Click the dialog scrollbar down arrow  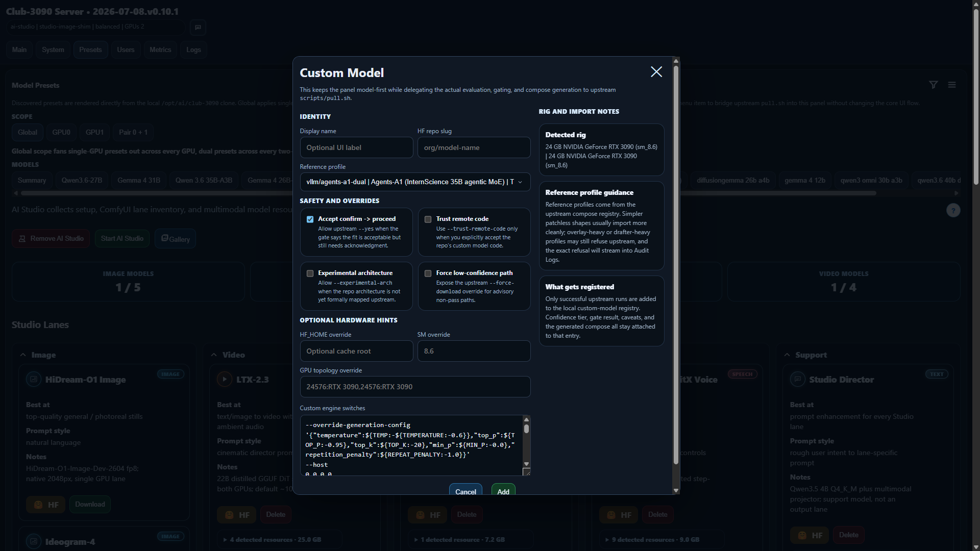click(676, 491)
